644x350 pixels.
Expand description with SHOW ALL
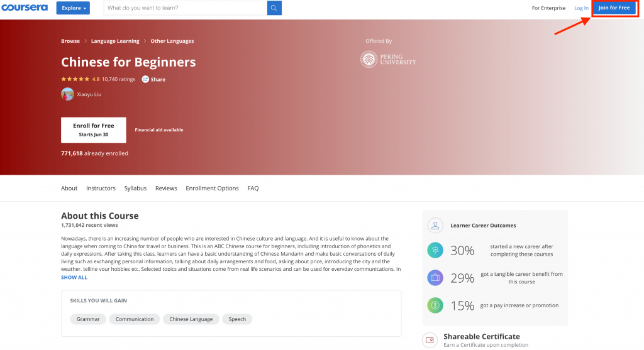tap(74, 277)
